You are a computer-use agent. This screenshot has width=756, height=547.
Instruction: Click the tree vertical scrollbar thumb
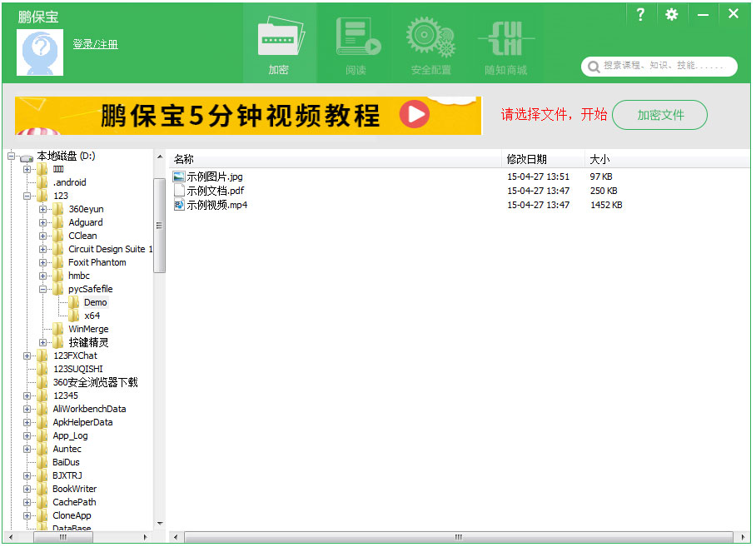[x=160, y=226]
